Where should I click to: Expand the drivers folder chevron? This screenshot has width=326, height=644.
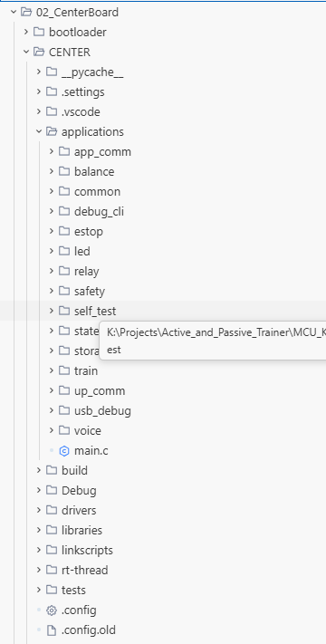tap(39, 510)
